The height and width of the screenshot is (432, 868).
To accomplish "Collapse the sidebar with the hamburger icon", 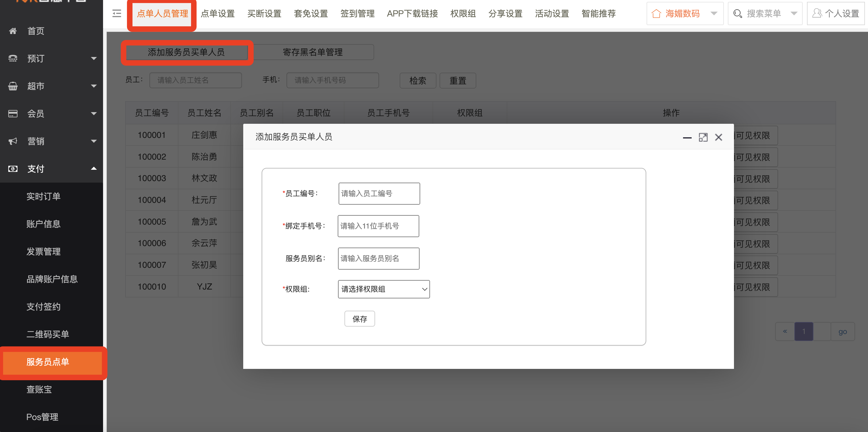I will pos(117,13).
